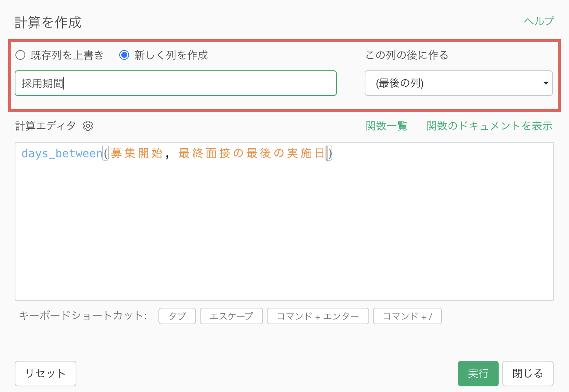Click the タブ shortcut button

[x=177, y=316]
